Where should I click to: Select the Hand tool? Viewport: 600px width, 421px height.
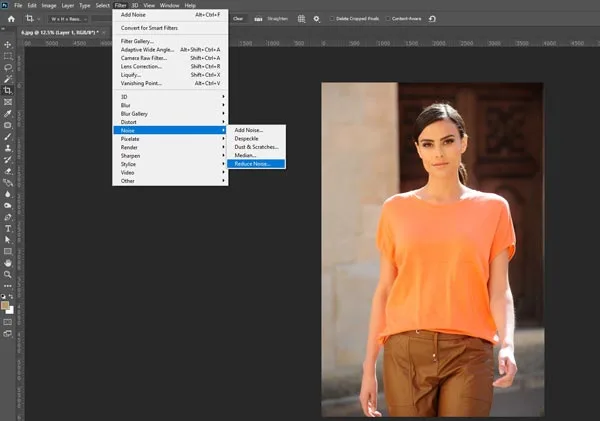(x=8, y=263)
